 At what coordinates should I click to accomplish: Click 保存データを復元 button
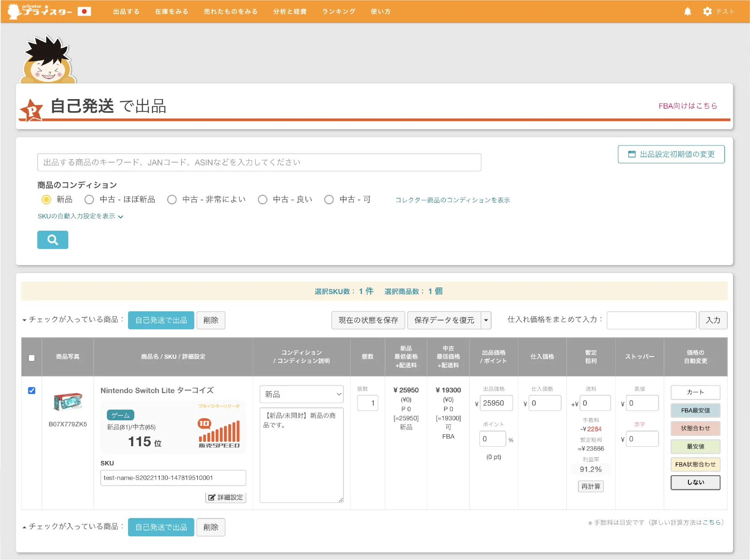click(444, 320)
